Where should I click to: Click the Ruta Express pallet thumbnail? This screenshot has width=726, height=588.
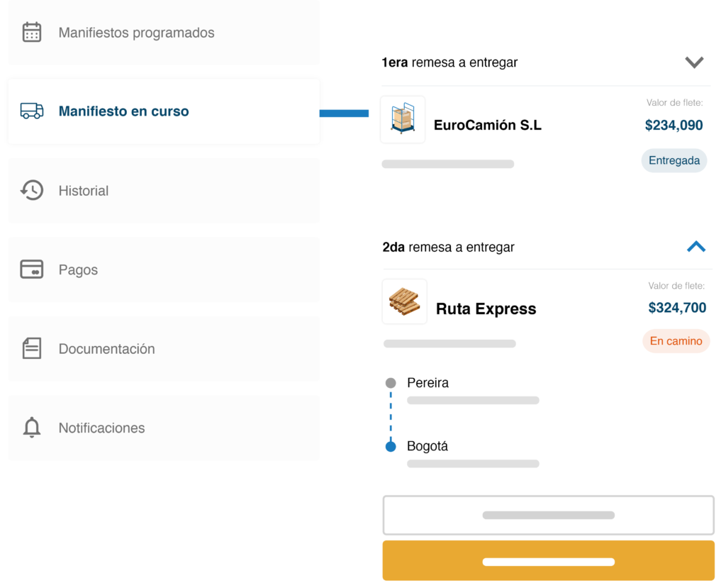tap(405, 302)
